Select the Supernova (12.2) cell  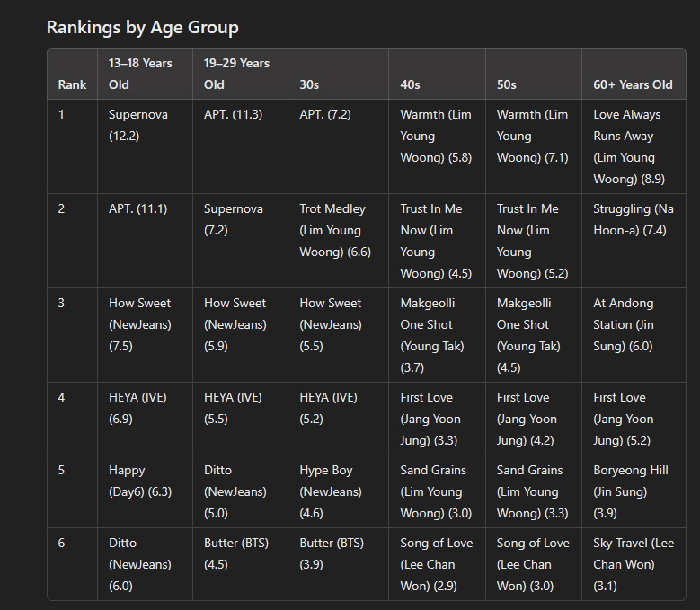coord(145,146)
